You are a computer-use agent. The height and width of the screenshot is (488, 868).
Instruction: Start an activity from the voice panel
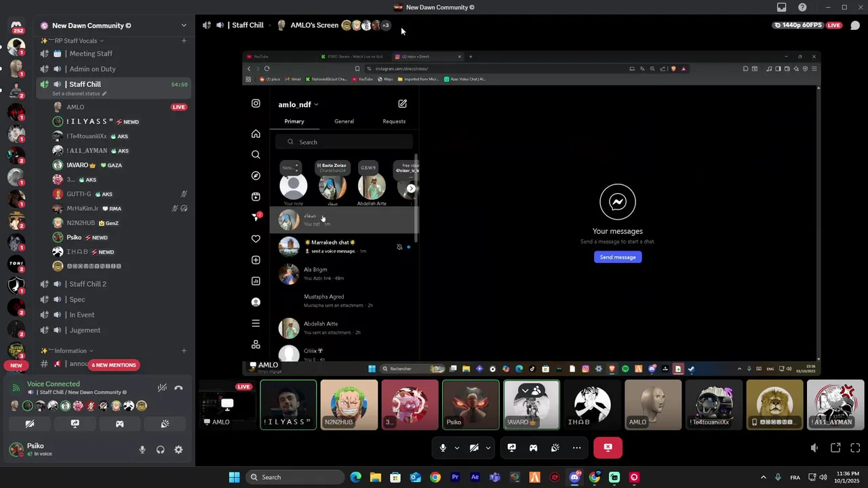(119, 424)
